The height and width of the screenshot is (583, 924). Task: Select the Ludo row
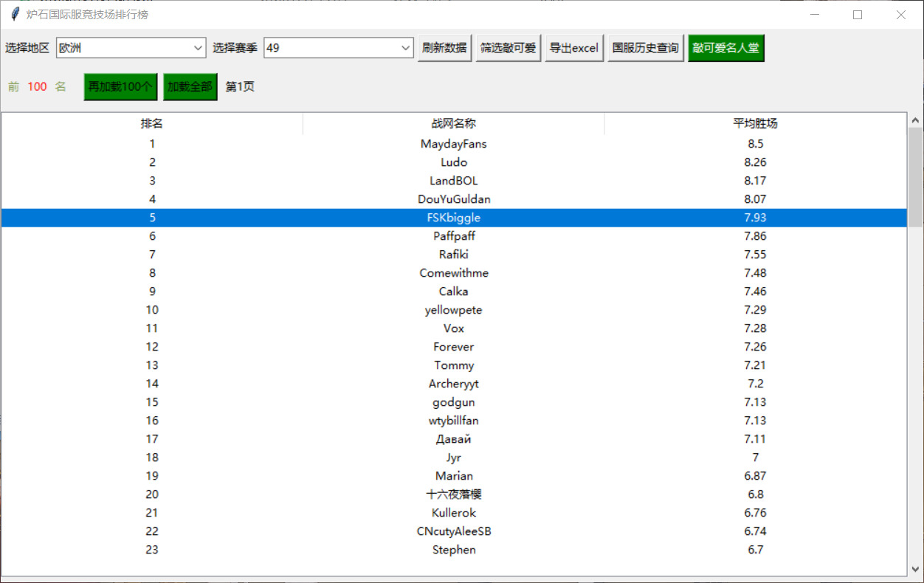click(x=454, y=162)
